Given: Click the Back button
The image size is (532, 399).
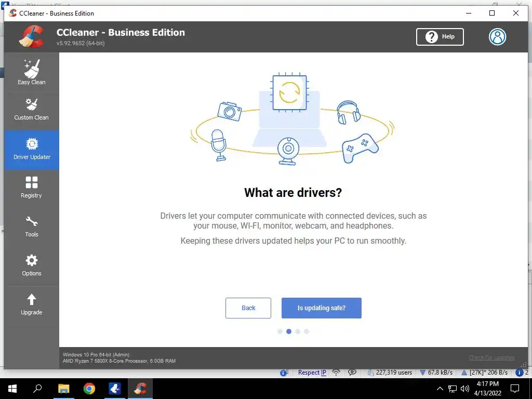Looking at the screenshot, I should pyautogui.click(x=248, y=308).
